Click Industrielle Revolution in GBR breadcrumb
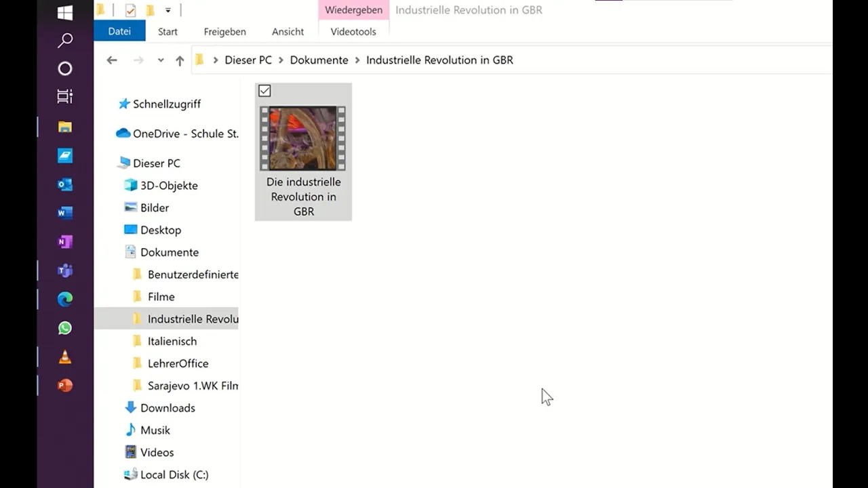This screenshot has height=488, width=868. (439, 60)
